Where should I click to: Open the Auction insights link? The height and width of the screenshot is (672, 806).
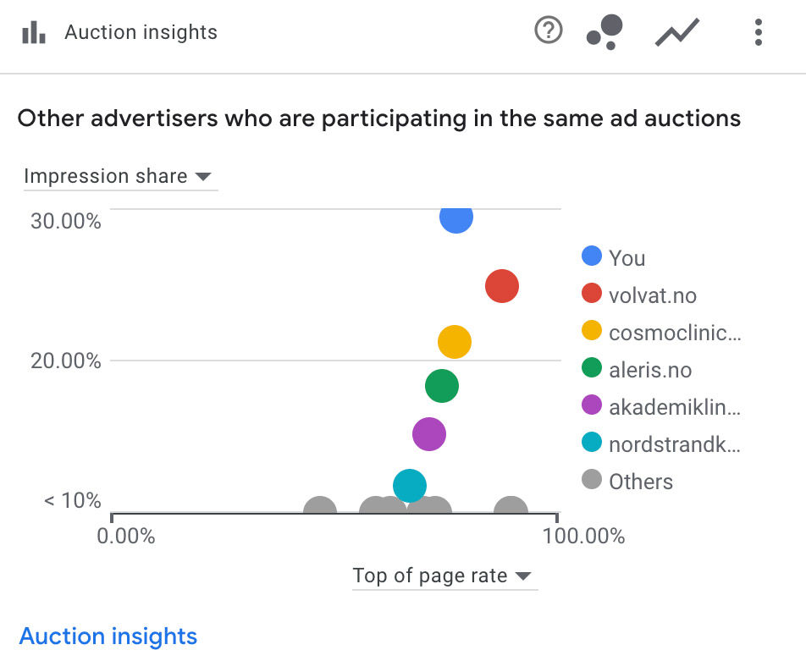point(108,636)
